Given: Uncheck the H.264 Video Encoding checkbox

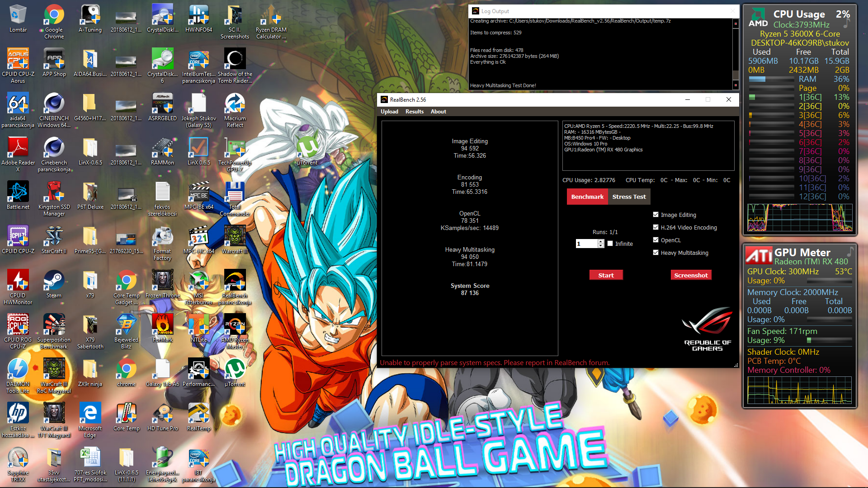Looking at the screenshot, I should click(x=656, y=227).
